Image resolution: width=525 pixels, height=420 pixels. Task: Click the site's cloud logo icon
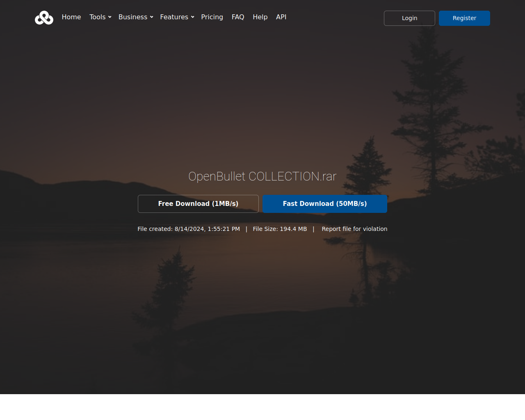click(44, 18)
